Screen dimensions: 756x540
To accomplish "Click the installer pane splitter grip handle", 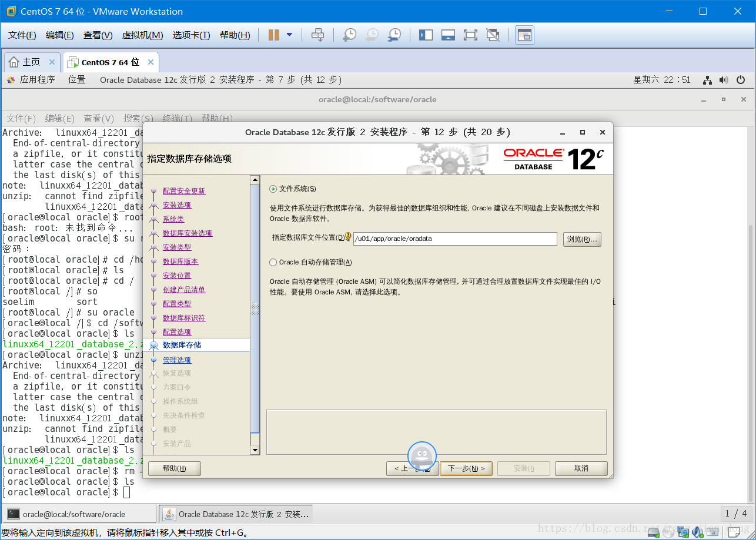I will [255, 308].
